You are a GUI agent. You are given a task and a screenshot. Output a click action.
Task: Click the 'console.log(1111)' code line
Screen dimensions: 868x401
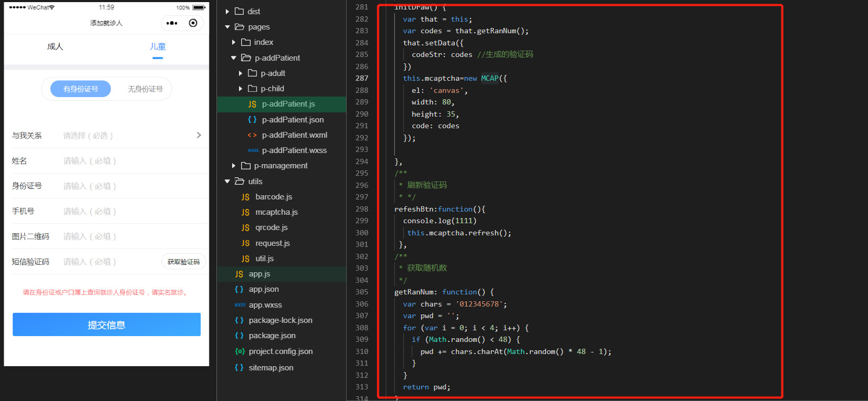pos(440,221)
